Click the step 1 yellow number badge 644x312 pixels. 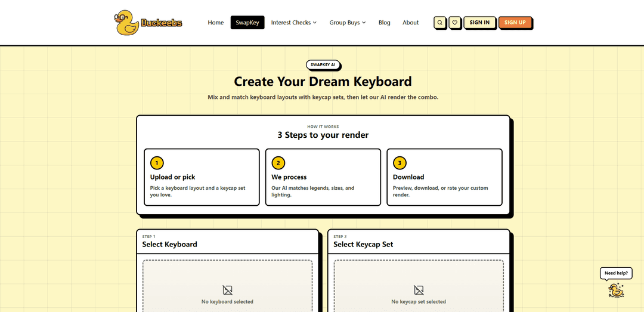(x=157, y=163)
